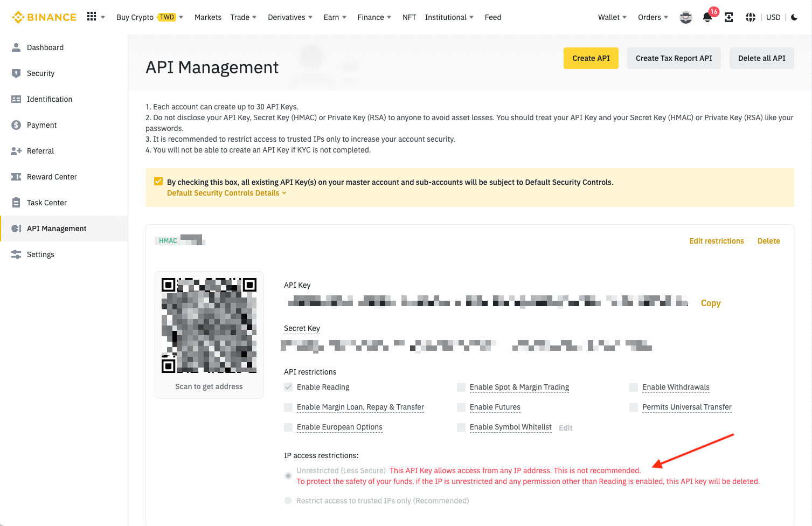The image size is (812, 526).
Task: Open Security in sidebar
Action: pos(64,73)
